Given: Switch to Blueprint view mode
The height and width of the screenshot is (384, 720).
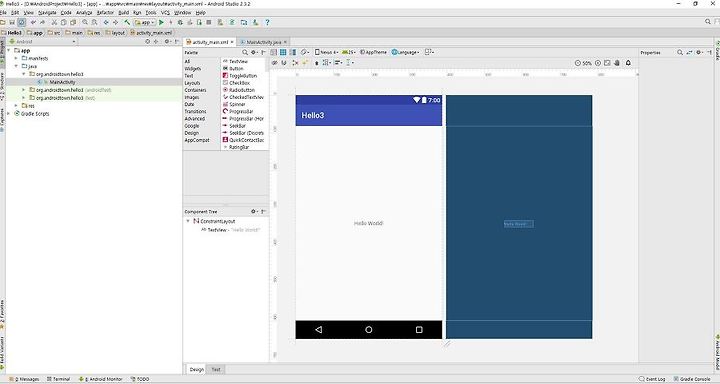Looking at the screenshot, I should [283, 52].
